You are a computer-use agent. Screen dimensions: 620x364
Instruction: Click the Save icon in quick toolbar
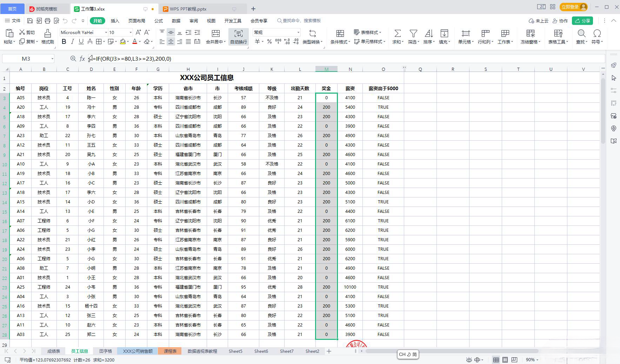pos(30,21)
